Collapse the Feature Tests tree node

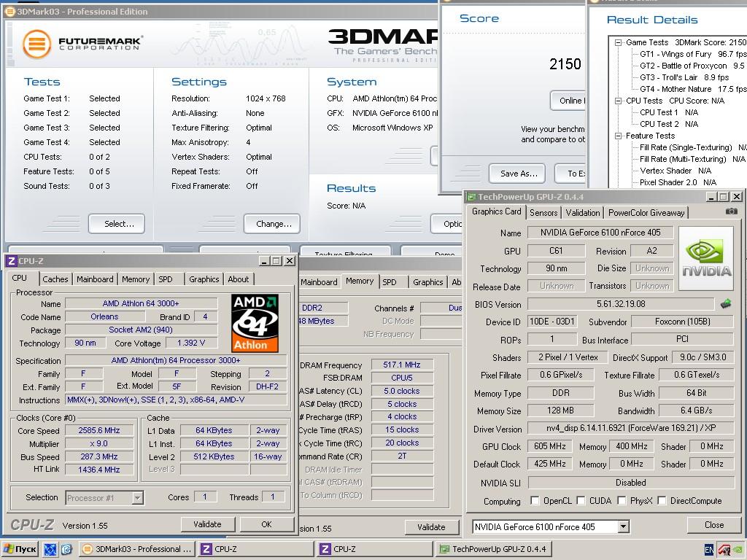click(618, 136)
